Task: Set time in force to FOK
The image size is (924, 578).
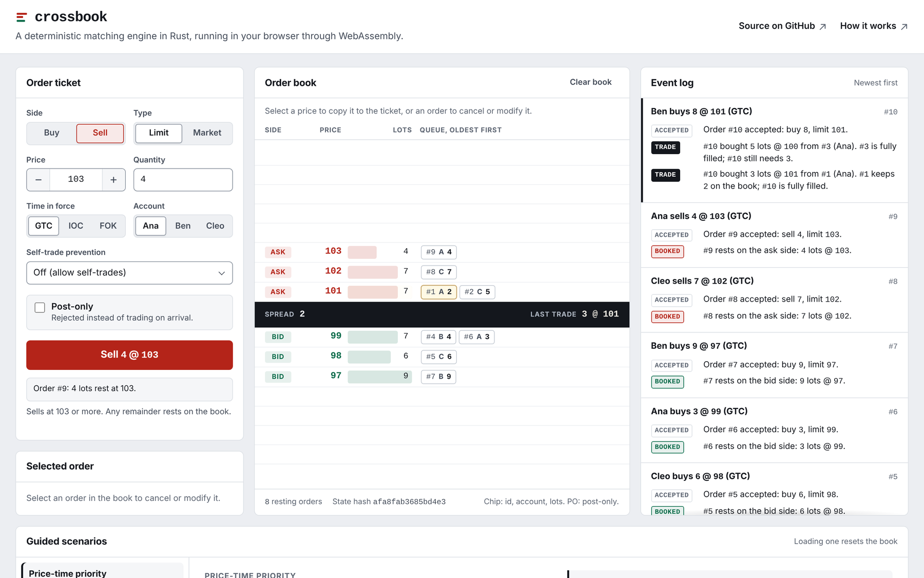Action: (108, 226)
